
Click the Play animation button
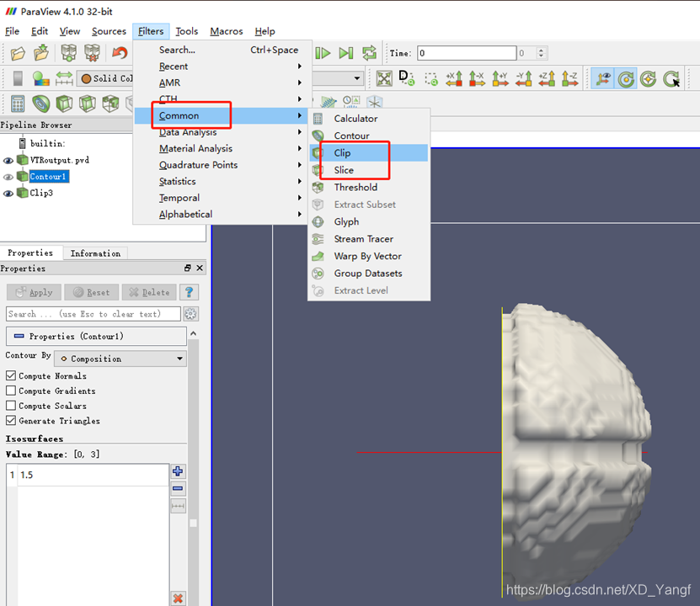[323, 53]
